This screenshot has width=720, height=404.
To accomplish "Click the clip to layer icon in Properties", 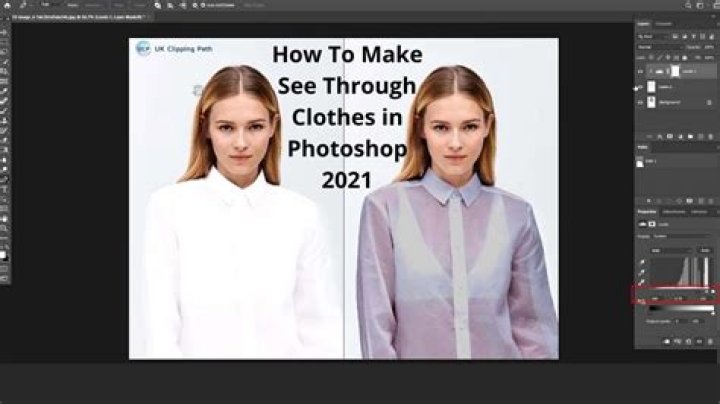I will click(667, 341).
